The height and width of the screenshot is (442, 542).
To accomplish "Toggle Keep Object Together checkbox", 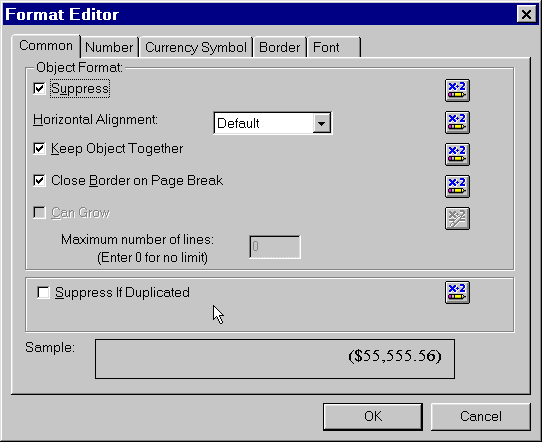I will [39, 149].
